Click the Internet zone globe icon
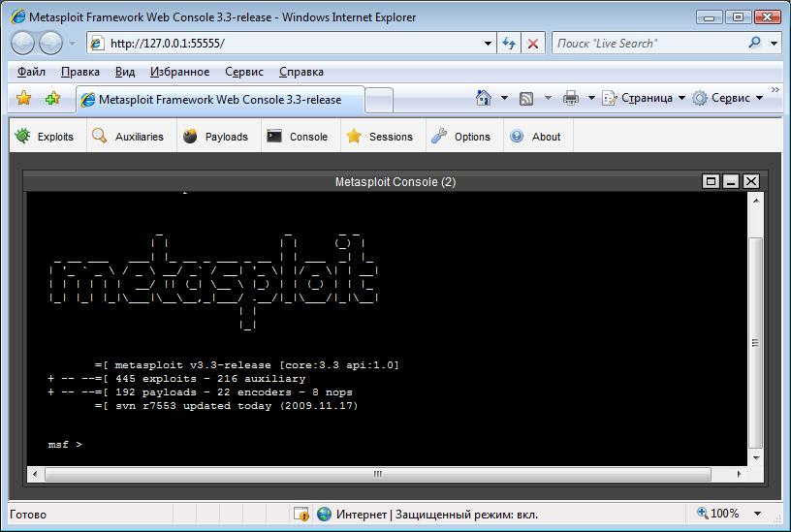This screenshot has width=791, height=532. click(x=325, y=515)
